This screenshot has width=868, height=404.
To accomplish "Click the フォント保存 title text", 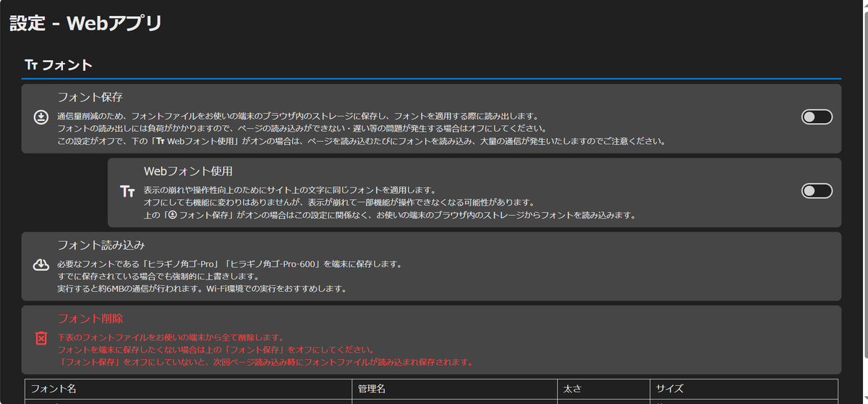I will (x=90, y=97).
